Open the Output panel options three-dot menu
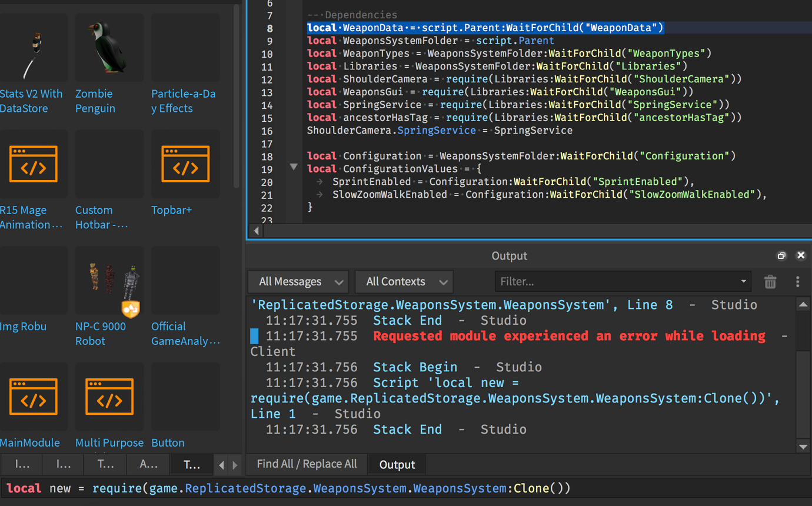 click(798, 282)
